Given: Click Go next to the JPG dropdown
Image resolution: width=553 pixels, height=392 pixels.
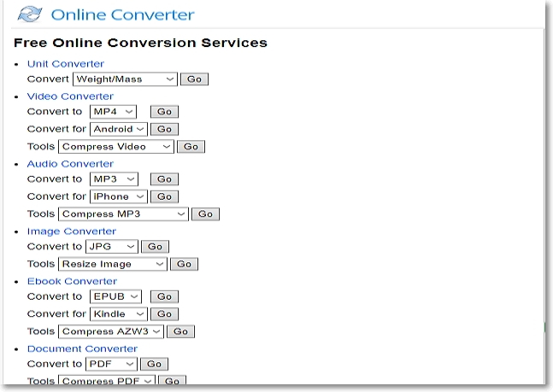Looking at the screenshot, I should click(155, 247).
